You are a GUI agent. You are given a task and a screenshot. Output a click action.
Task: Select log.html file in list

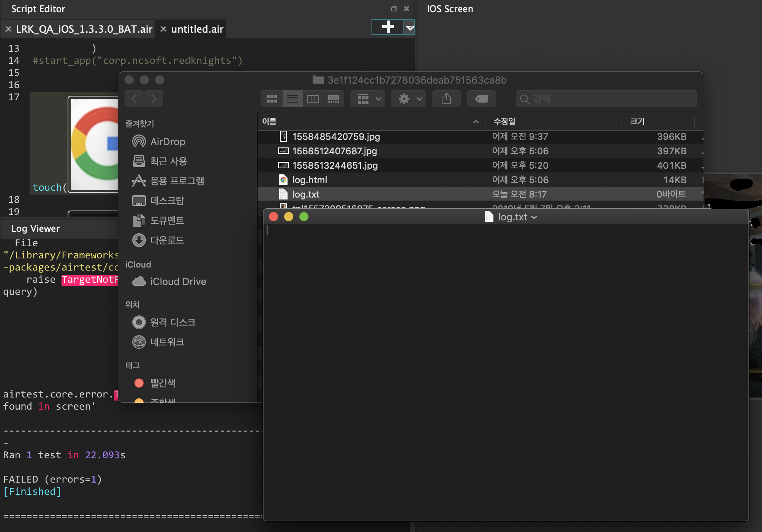point(309,180)
